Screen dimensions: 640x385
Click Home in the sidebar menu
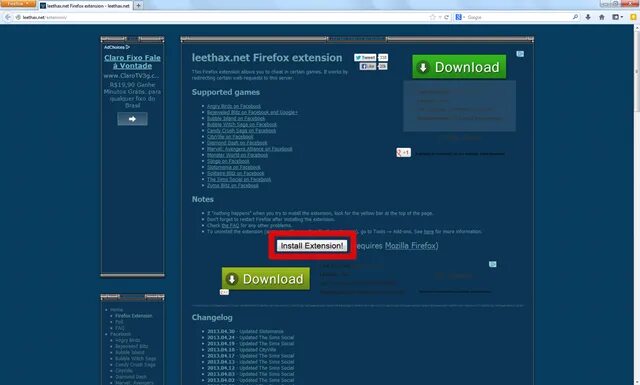[116, 310]
